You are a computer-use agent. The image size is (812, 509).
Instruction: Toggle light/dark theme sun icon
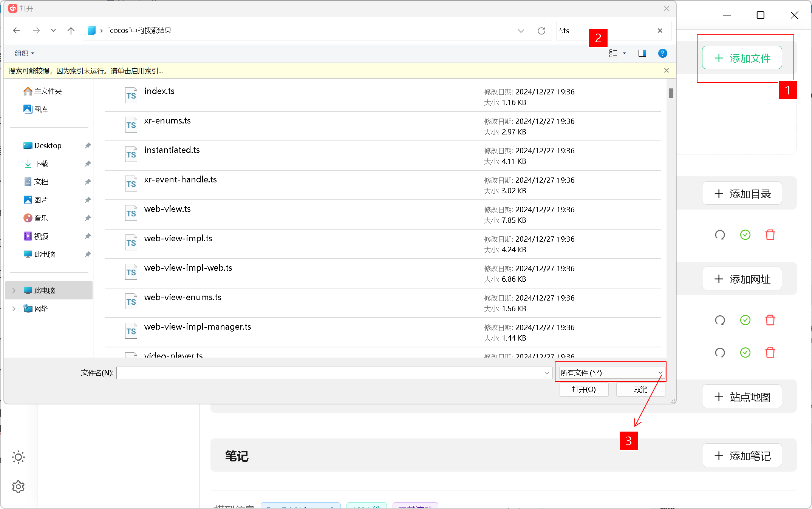tap(18, 457)
